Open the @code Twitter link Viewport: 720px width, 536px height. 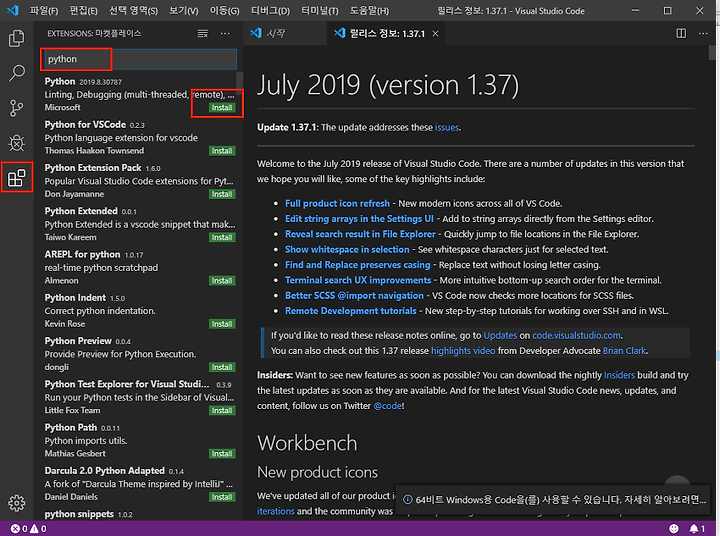tap(387, 406)
